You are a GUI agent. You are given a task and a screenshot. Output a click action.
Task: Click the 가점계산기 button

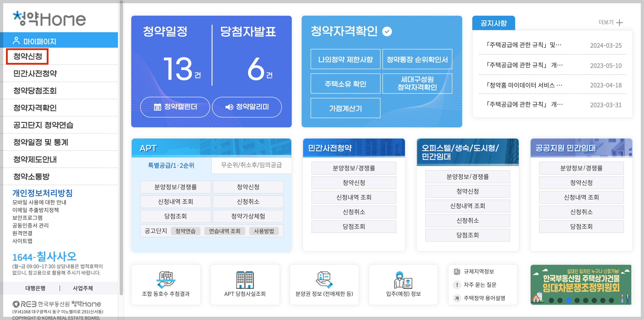pyautogui.click(x=345, y=108)
